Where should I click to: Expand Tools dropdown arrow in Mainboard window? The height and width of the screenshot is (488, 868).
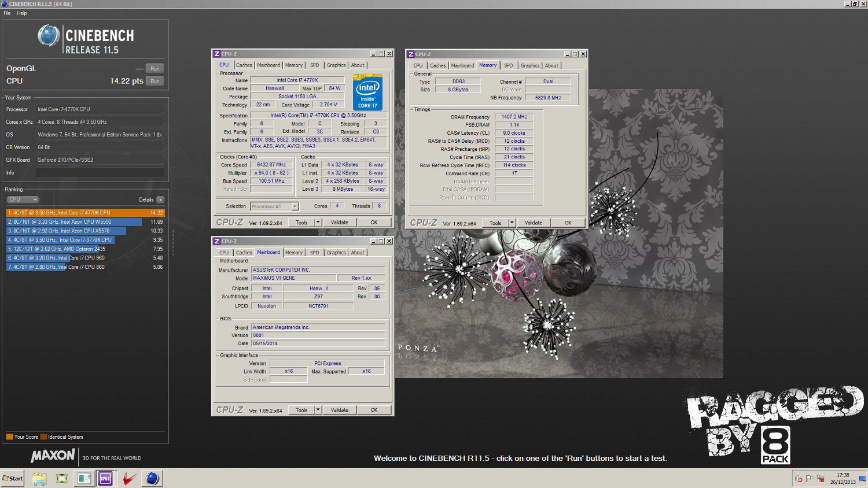[x=318, y=410]
